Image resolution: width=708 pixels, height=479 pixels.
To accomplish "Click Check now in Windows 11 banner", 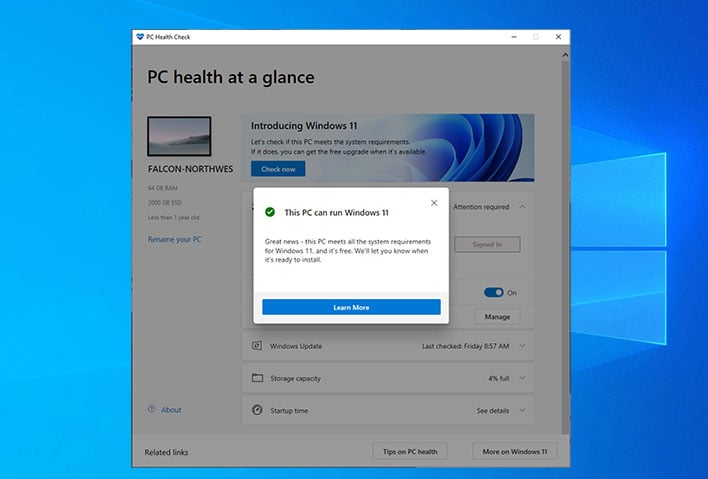I will point(278,169).
